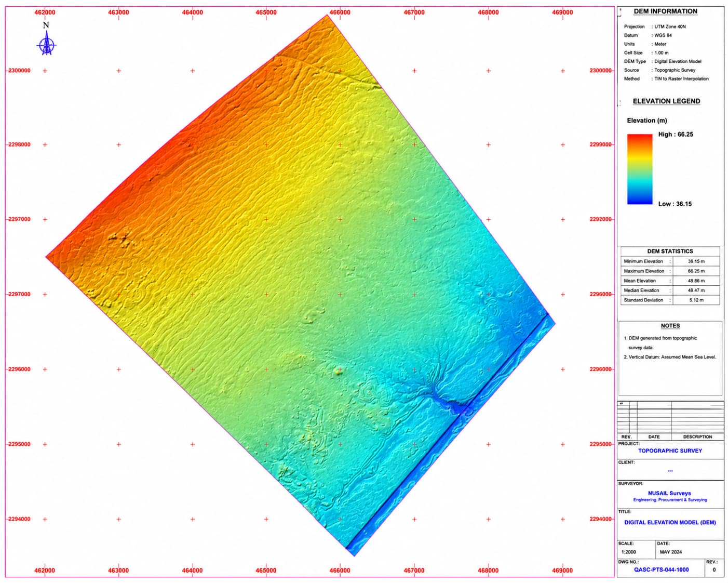Click the 'Meter' units value
728x583 pixels.
(660, 44)
